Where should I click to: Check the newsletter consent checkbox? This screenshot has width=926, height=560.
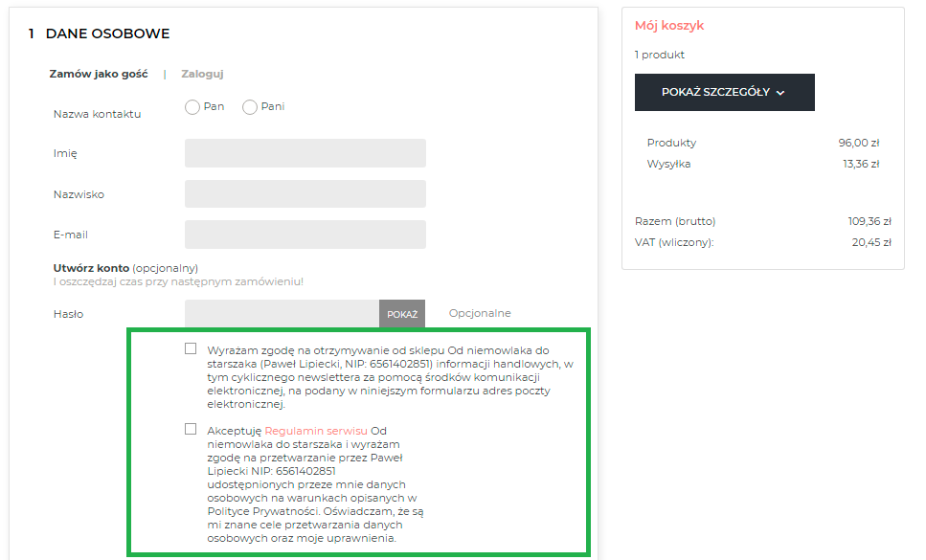[191, 348]
